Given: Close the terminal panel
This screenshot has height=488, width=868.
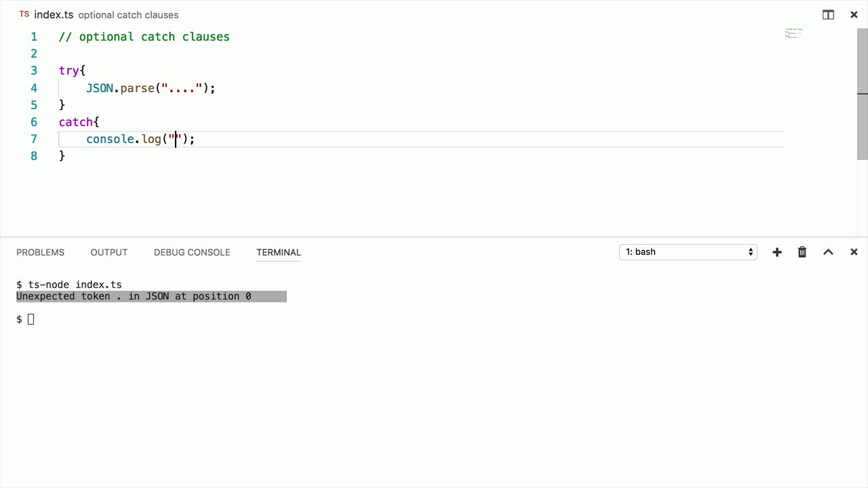Looking at the screenshot, I should tap(854, 252).
